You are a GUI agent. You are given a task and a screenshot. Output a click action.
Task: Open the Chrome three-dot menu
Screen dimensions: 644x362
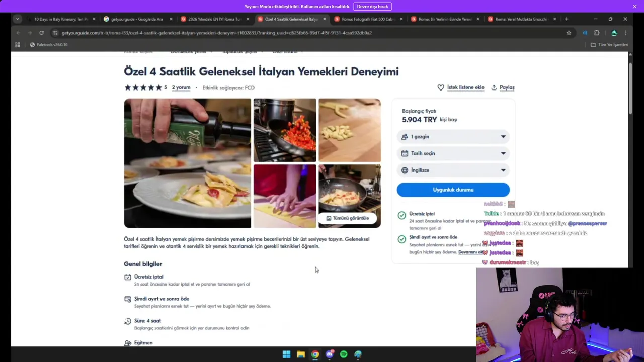point(626,33)
